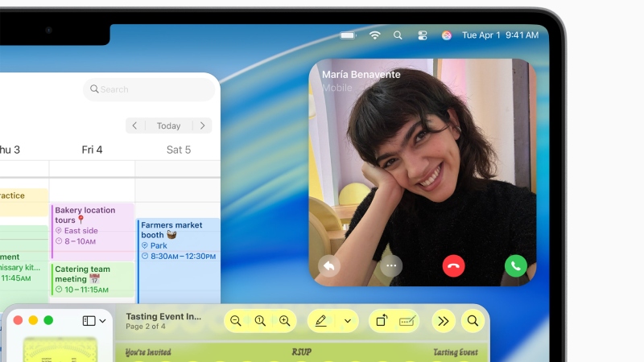Open the markup pen options dropdown
644x362 pixels.
tap(348, 321)
